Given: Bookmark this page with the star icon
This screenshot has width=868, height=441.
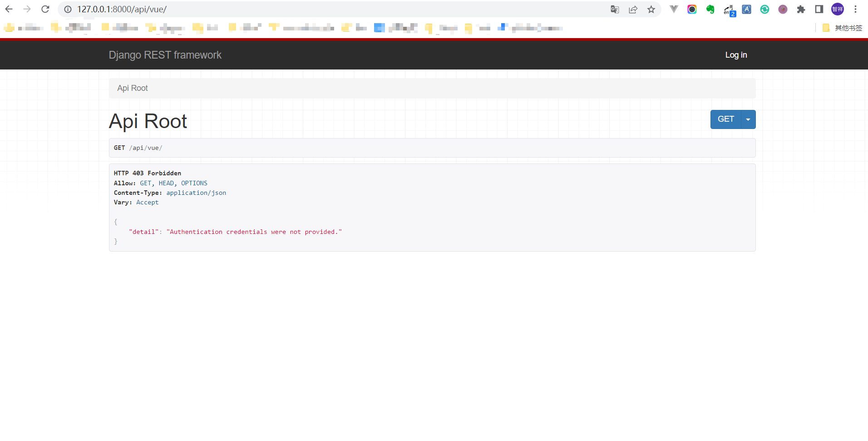Looking at the screenshot, I should 651,9.
